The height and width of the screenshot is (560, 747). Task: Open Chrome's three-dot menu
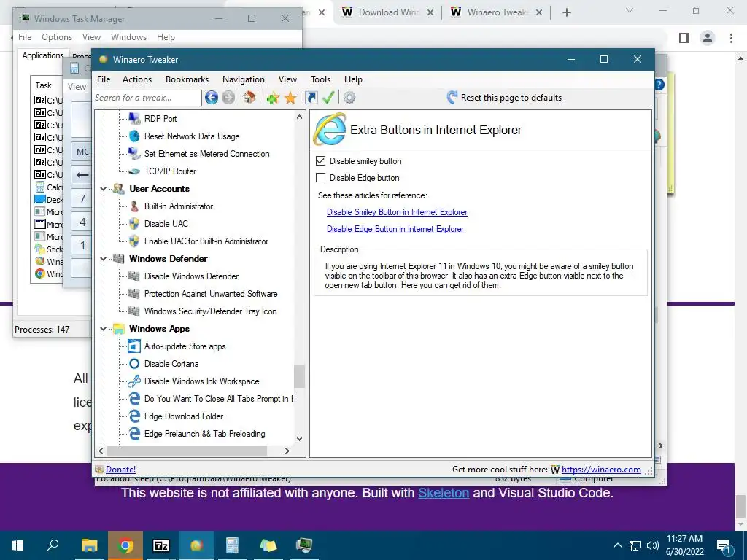click(731, 38)
